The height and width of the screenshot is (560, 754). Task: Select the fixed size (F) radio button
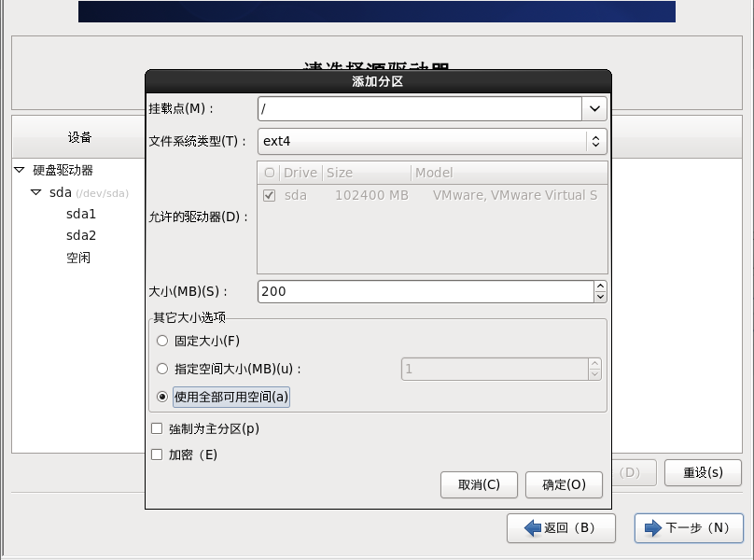tap(162, 341)
